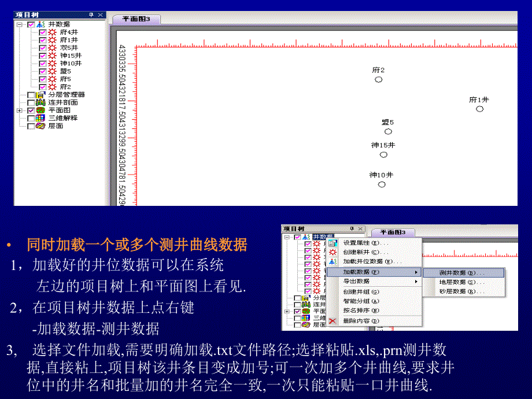Expand the 平面 node in lower project tree
Image resolution: width=532 pixels, height=399 pixels.
287,311
